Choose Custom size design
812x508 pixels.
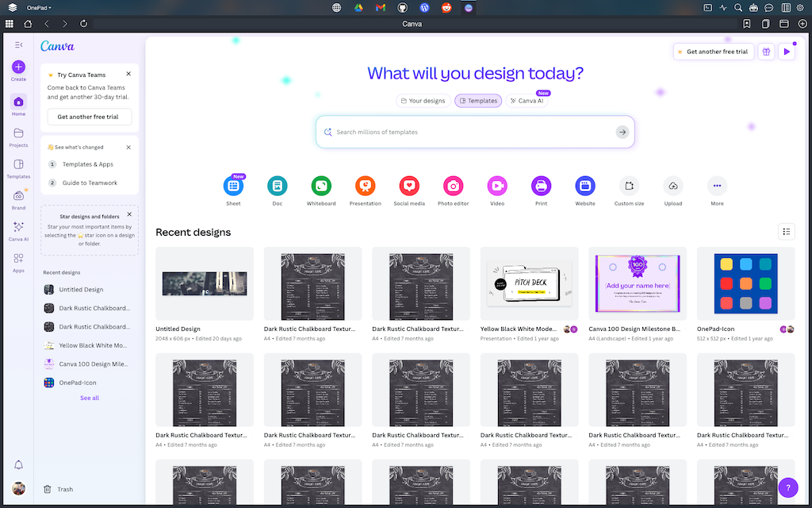629,186
